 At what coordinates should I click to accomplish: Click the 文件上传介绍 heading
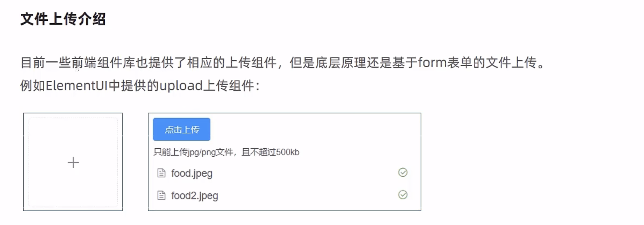(63, 19)
